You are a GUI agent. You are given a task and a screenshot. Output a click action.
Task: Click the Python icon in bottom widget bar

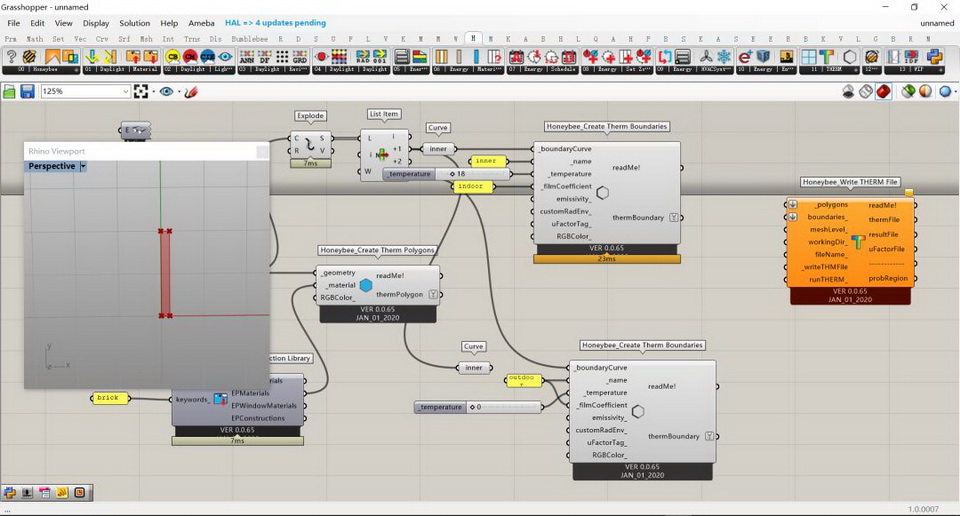(10, 492)
